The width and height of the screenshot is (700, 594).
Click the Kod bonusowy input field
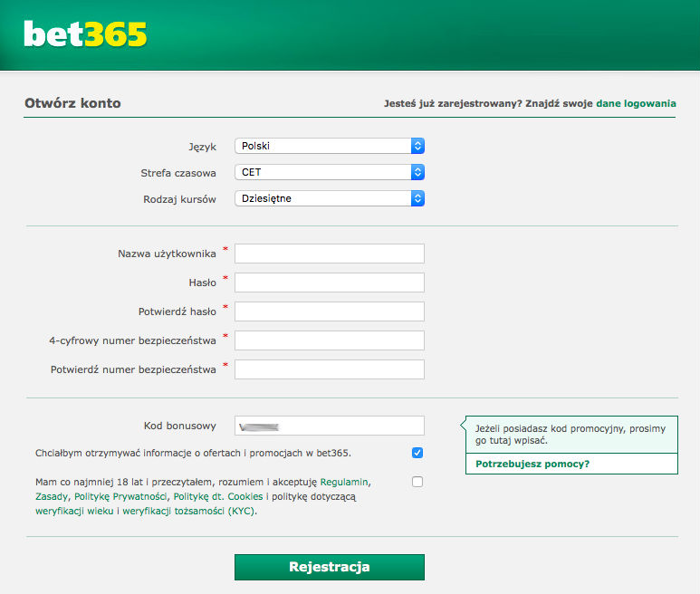pyautogui.click(x=330, y=426)
